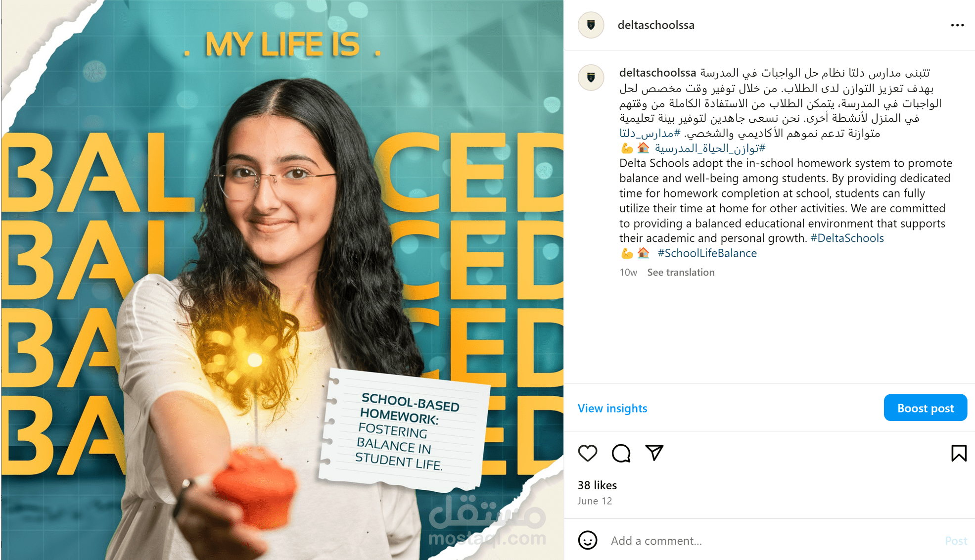
Task: Click the Boost post button
Action: pos(925,408)
